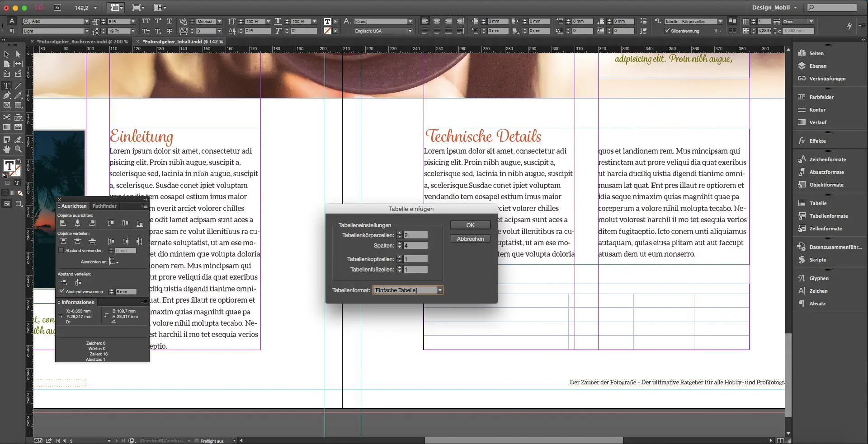Toggle the Preflight checkbox in the status bar
868x444 pixels.
tap(196, 441)
